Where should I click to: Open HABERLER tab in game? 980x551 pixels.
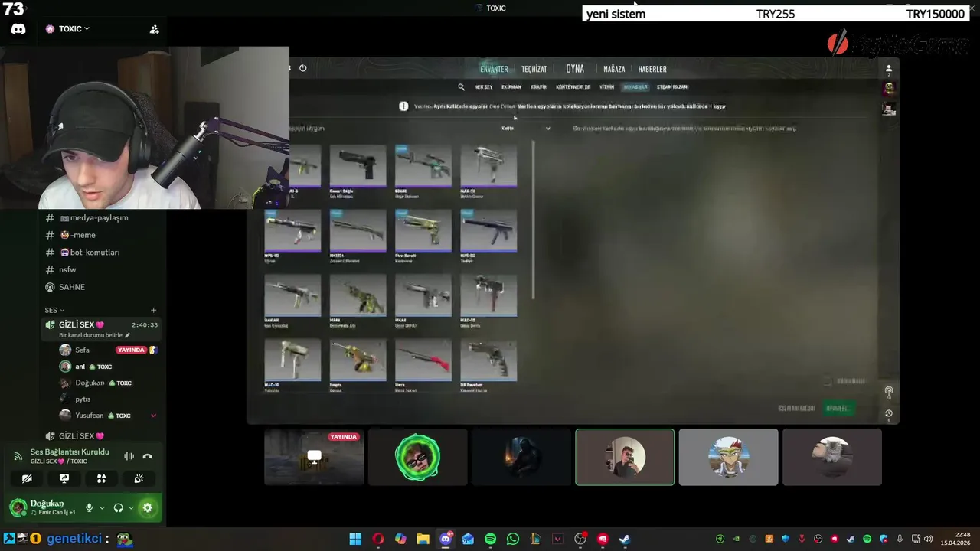(652, 69)
